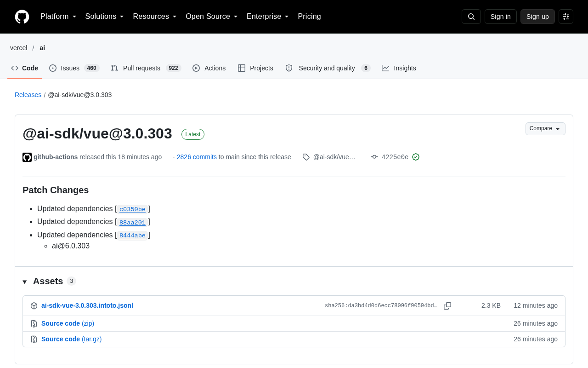588x368 pixels.
Task: View 2826 commits since release
Action: 197,157
